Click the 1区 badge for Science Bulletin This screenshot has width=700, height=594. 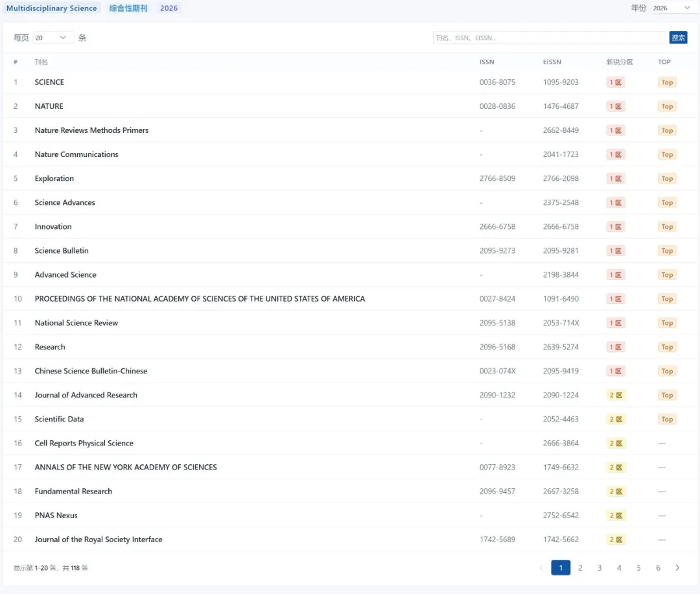click(x=615, y=251)
